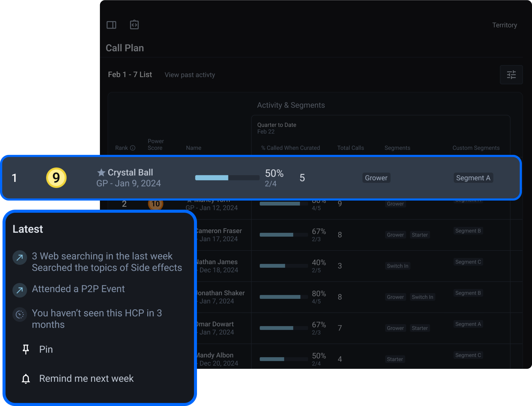Screen dimensions: 532x406
Task: Click Segment B tag in Cameron Fraser row
Action: [468, 231]
